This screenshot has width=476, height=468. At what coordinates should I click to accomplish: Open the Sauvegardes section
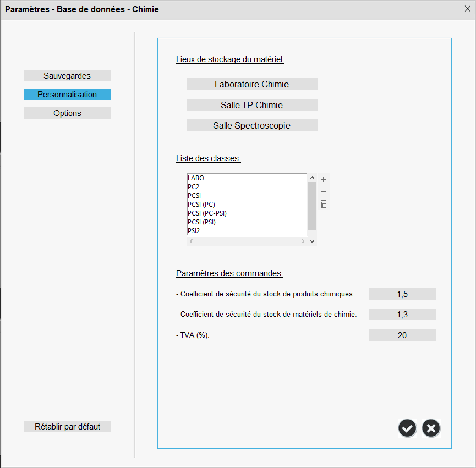(x=67, y=76)
